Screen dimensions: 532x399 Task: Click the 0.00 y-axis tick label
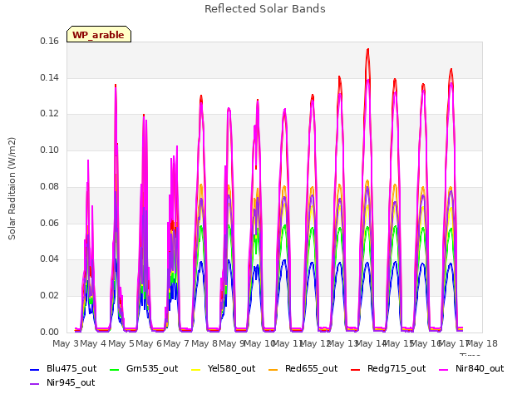49,332
